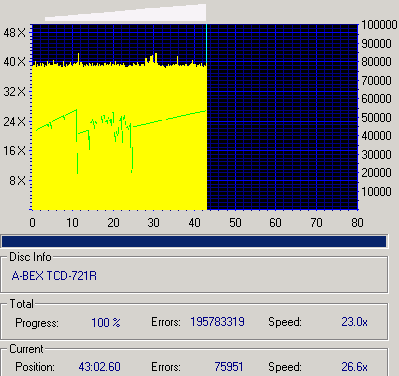
Task: Click the current position value 43:02.60
Action: click(x=99, y=367)
